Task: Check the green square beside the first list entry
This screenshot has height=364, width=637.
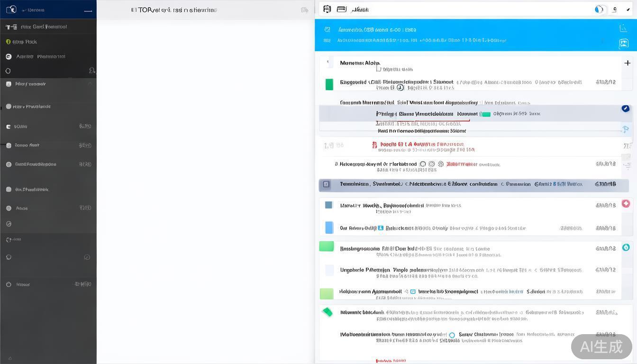Action: point(329,84)
